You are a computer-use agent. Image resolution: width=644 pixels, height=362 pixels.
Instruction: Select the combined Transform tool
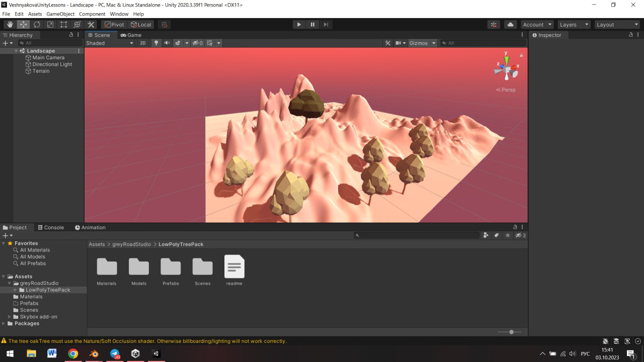click(77, 25)
